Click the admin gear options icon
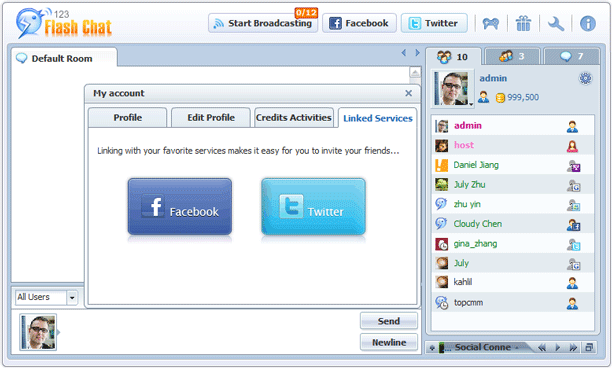 click(585, 78)
